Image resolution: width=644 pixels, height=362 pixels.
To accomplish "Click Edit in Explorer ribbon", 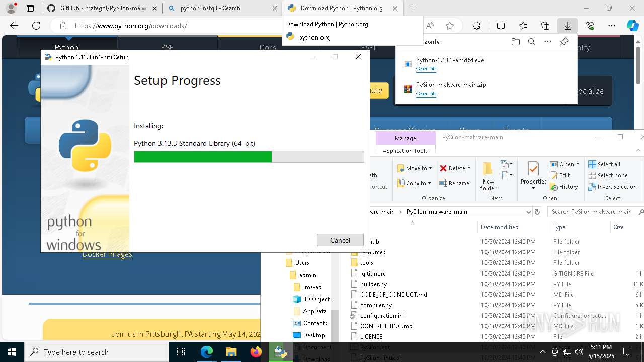I will click(x=560, y=175).
